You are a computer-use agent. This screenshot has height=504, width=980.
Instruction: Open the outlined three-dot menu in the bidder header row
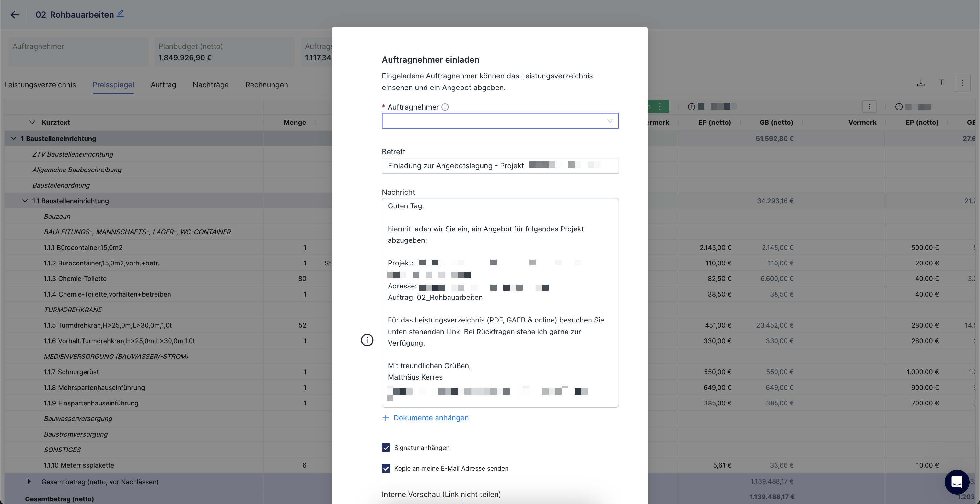[869, 107]
